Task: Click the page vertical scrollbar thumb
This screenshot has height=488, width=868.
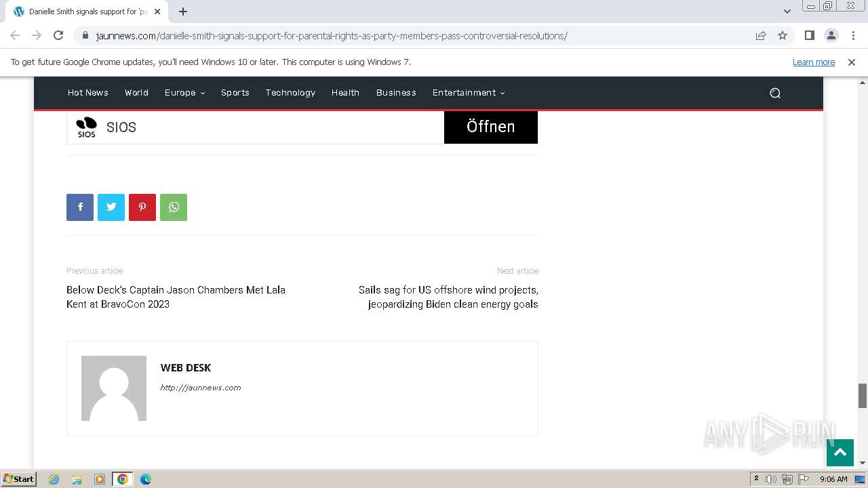Action: (x=863, y=396)
